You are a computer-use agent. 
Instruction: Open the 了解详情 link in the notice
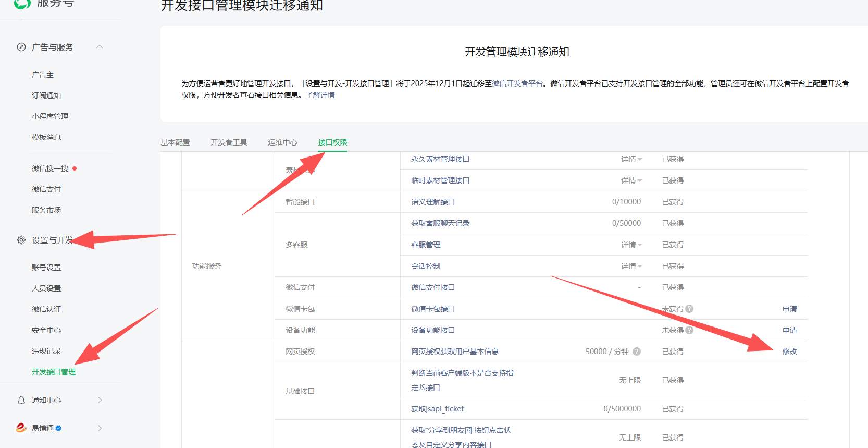click(320, 95)
